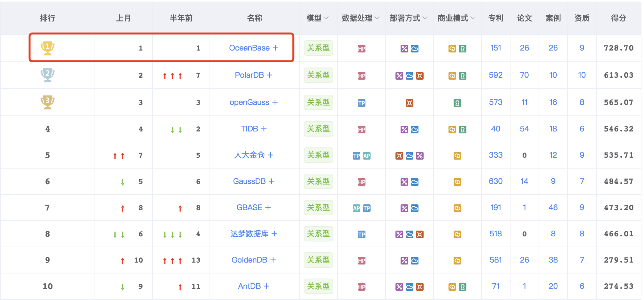Screen dimensions: 644x300
Task: Click the 论文 column header
Action: click(x=525, y=18)
